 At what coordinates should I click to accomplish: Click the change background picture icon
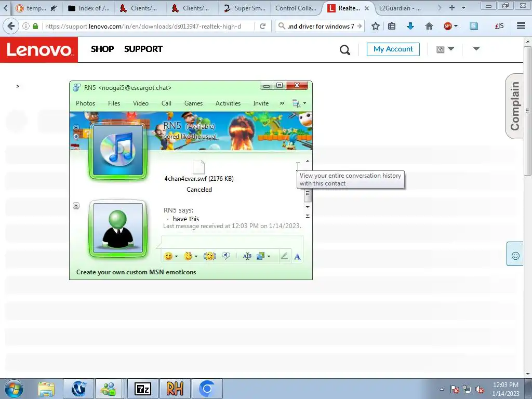[261, 256]
